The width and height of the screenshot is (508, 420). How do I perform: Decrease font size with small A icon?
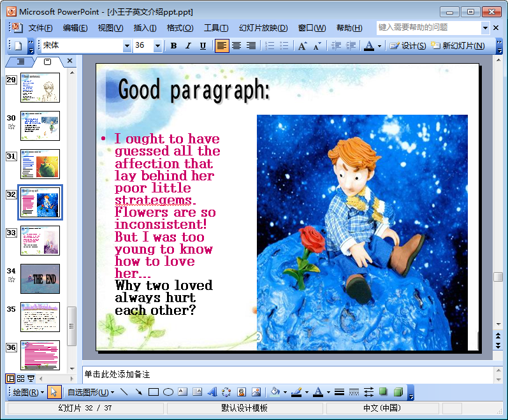[317, 46]
